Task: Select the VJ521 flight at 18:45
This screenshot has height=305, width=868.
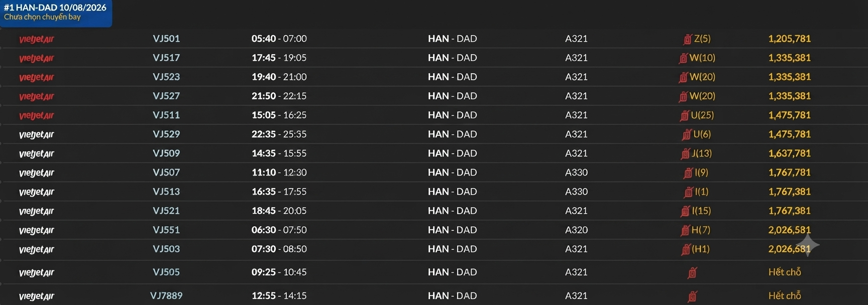Action: (x=166, y=211)
